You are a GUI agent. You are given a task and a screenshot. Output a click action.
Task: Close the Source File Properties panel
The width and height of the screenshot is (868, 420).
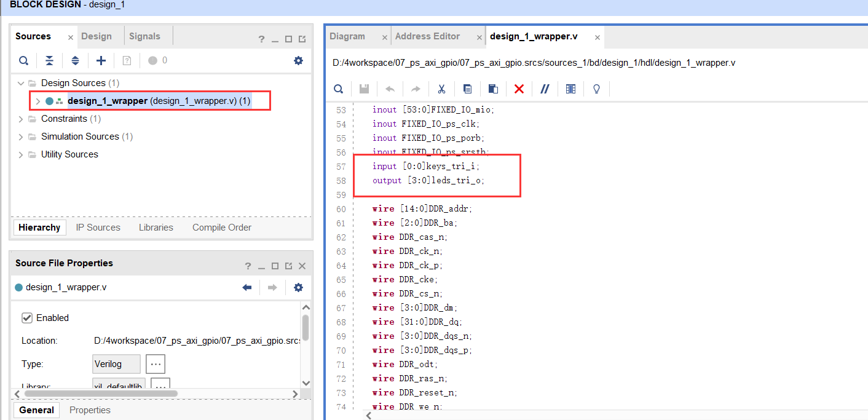[x=302, y=266]
